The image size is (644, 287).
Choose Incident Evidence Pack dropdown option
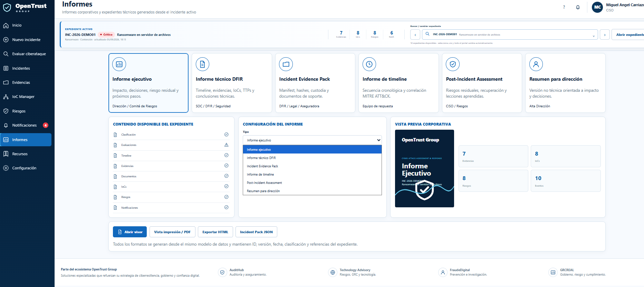tap(312, 166)
